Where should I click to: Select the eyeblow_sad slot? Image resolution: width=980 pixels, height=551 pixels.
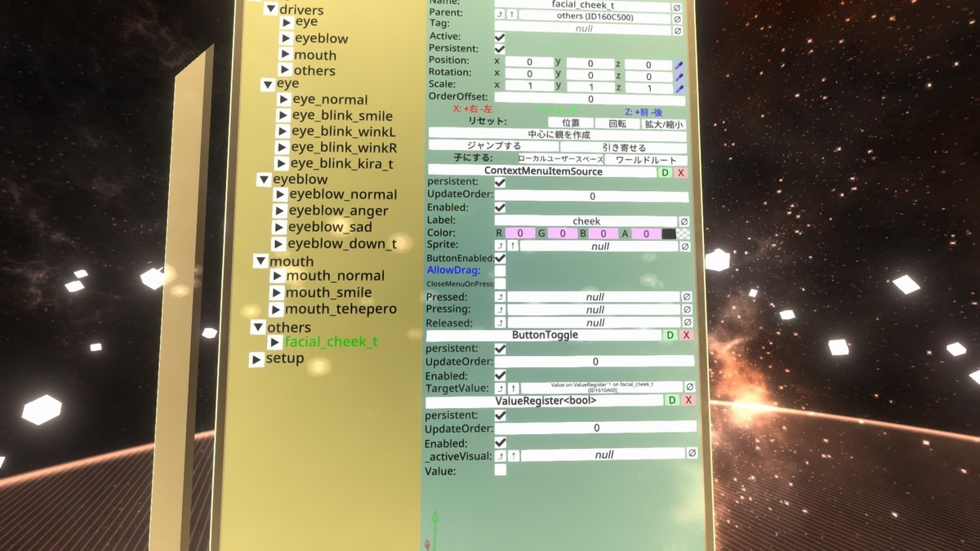coord(330,227)
